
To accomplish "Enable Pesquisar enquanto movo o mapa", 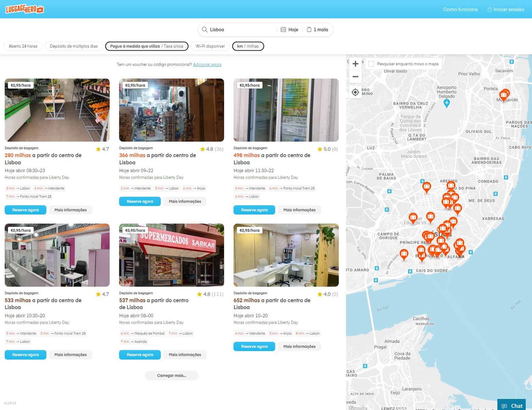I will [x=371, y=63].
